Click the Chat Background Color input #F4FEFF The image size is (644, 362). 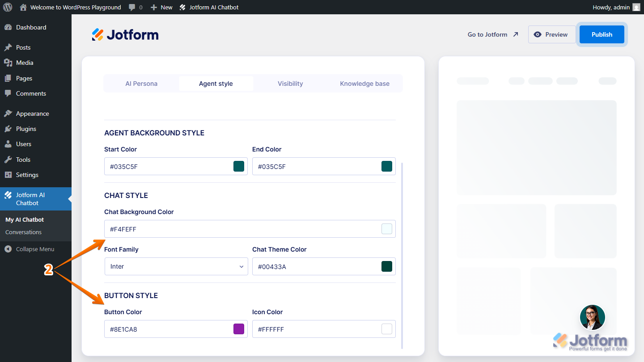click(x=250, y=229)
